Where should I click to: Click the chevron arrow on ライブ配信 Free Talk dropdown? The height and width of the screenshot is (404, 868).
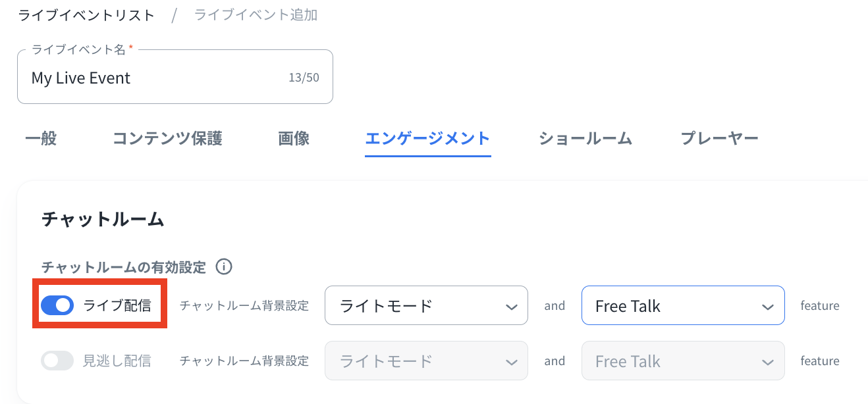(x=767, y=307)
